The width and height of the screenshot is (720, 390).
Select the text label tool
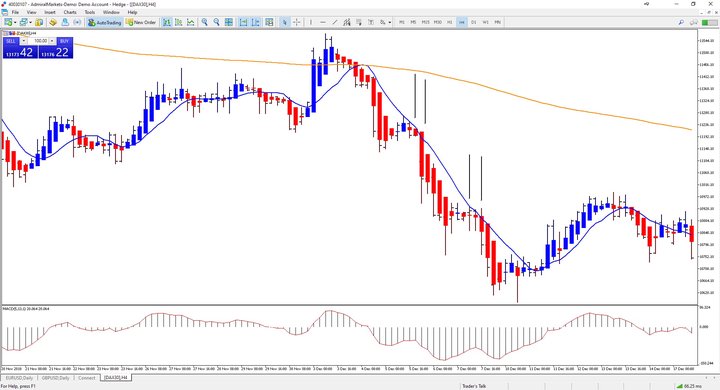pyautogui.click(x=371, y=22)
